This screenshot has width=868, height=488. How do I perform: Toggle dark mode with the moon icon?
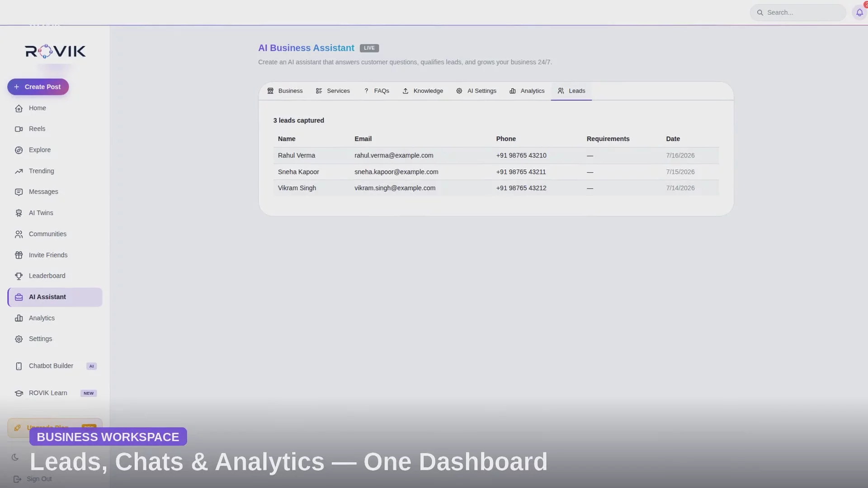tap(15, 457)
